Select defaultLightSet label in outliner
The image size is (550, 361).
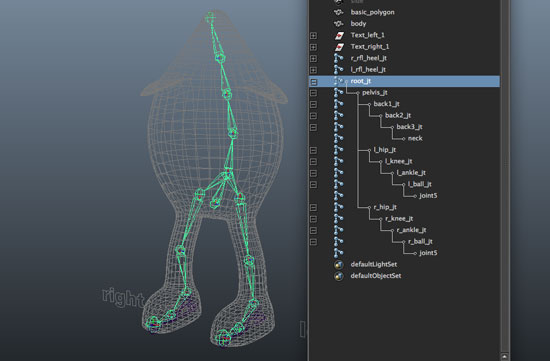374,265
